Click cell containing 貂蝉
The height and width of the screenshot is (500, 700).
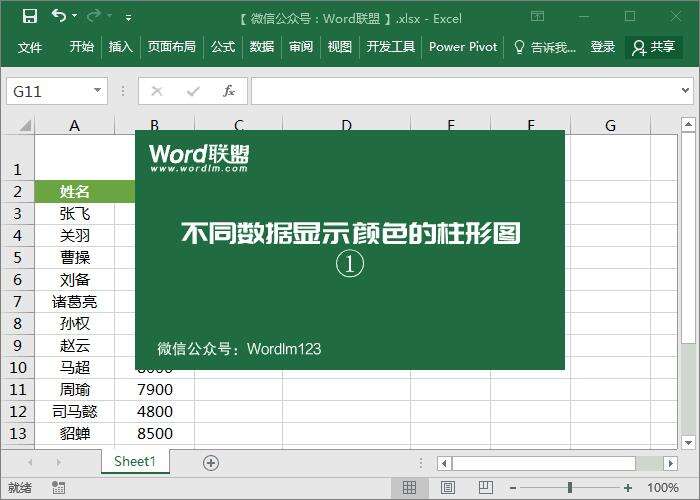(75, 433)
